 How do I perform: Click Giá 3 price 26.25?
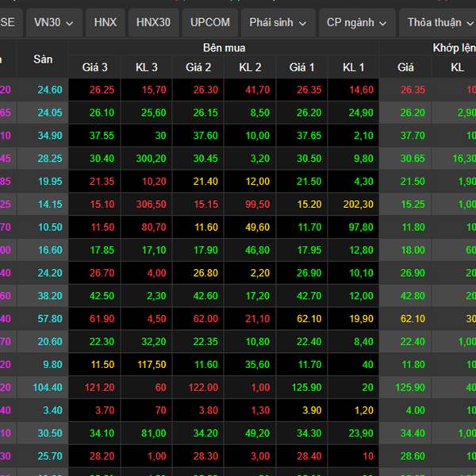pyautogui.click(x=102, y=90)
